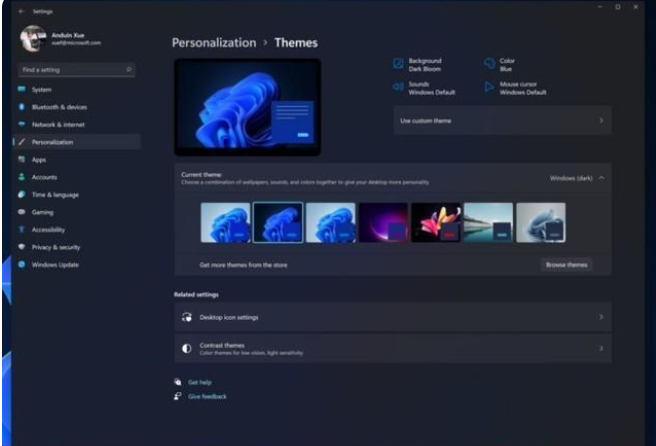Click the Background picture icon

[x=398, y=64]
